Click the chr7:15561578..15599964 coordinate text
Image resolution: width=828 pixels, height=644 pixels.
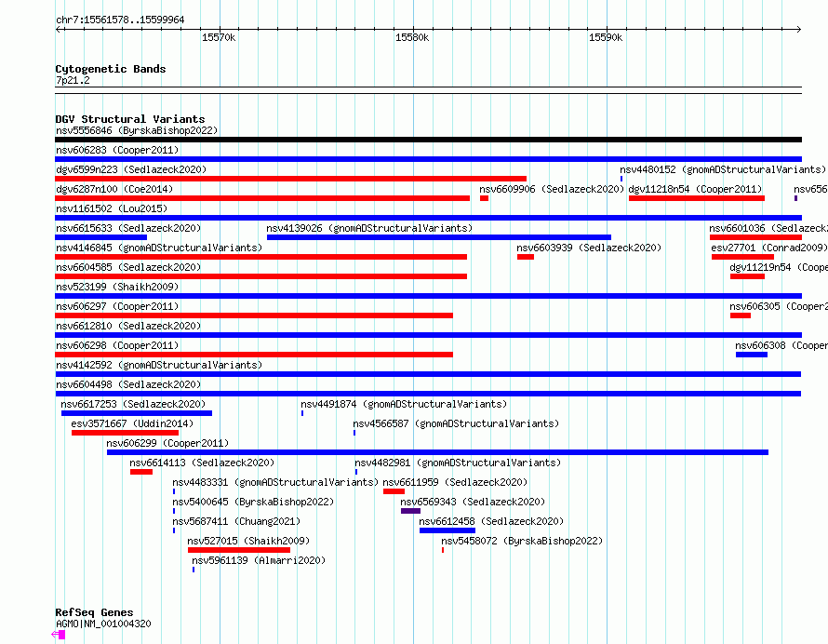click(x=120, y=20)
